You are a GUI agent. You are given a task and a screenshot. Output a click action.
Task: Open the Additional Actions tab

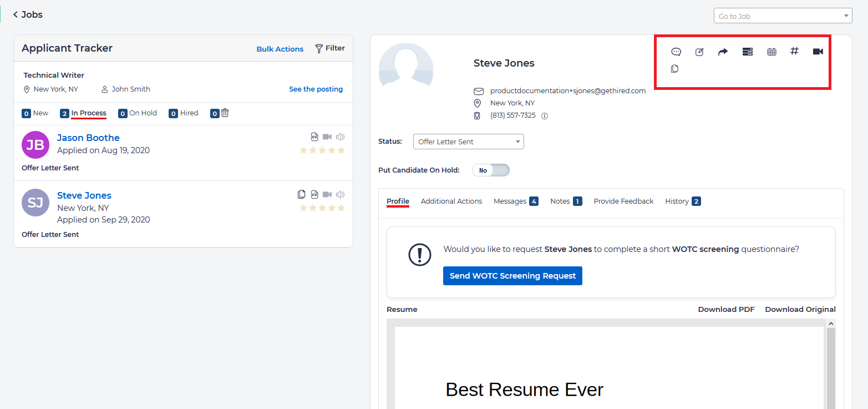coord(451,201)
